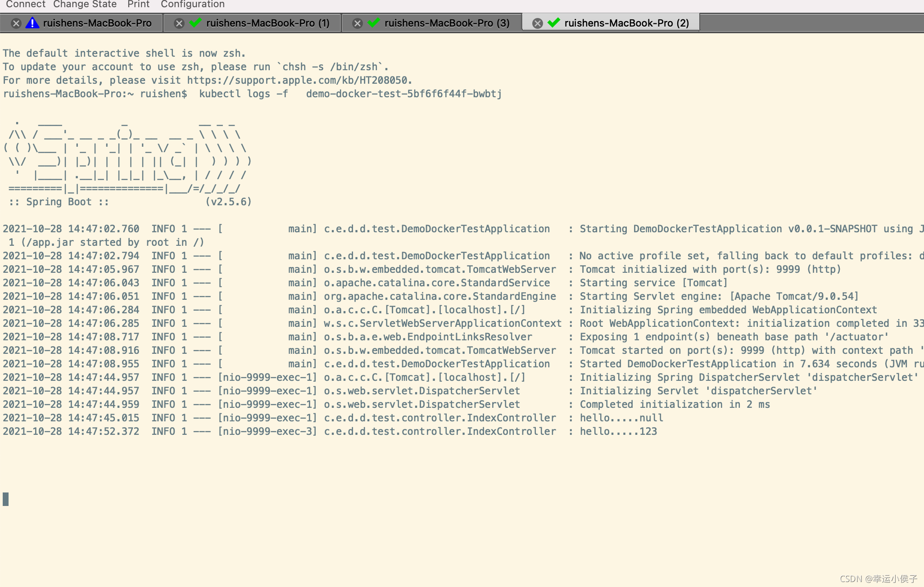Viewport: 924px width, 587px height.
Task: Open the support.apple.com HT208050 link
Action: (297, 81)
